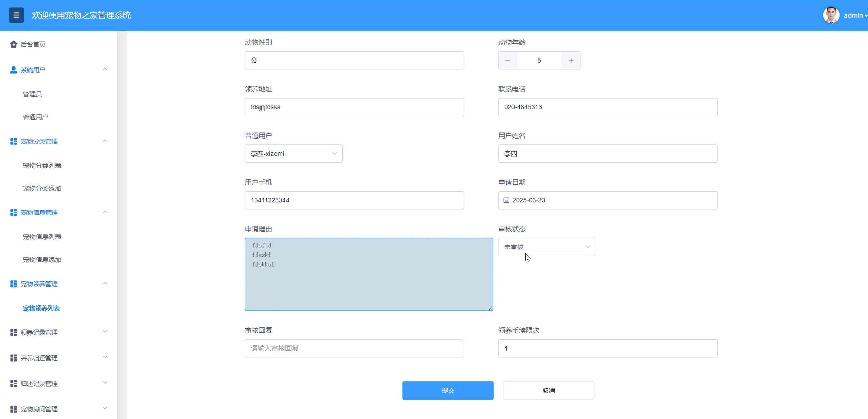Open the 审核状态 dropdown

[x=547, y=247]
